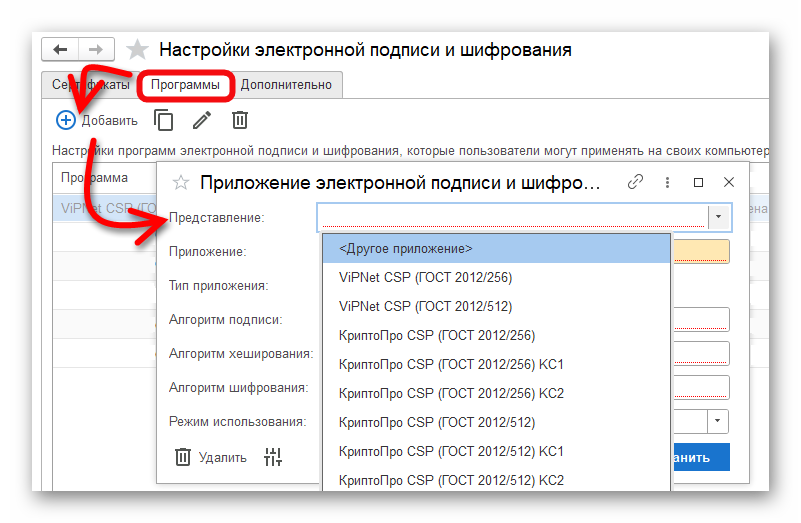Collapse the Представление dropdown arrow

tap(719, 217)
